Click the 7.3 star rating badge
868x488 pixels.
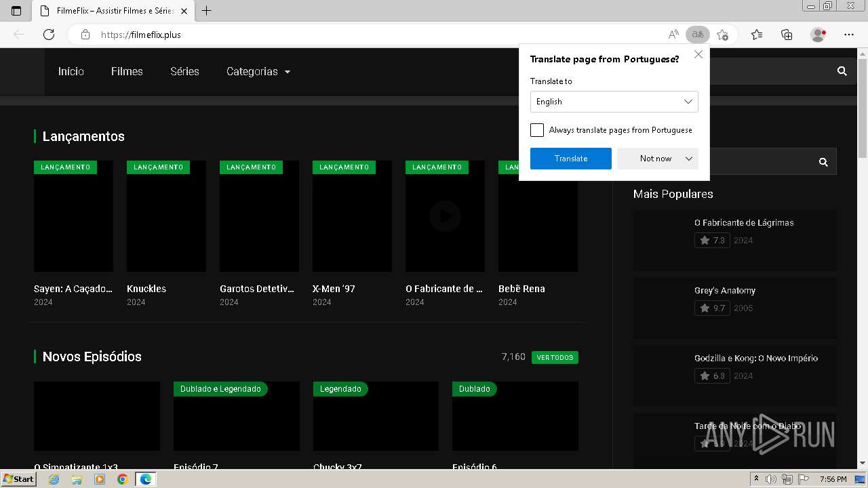712,241
